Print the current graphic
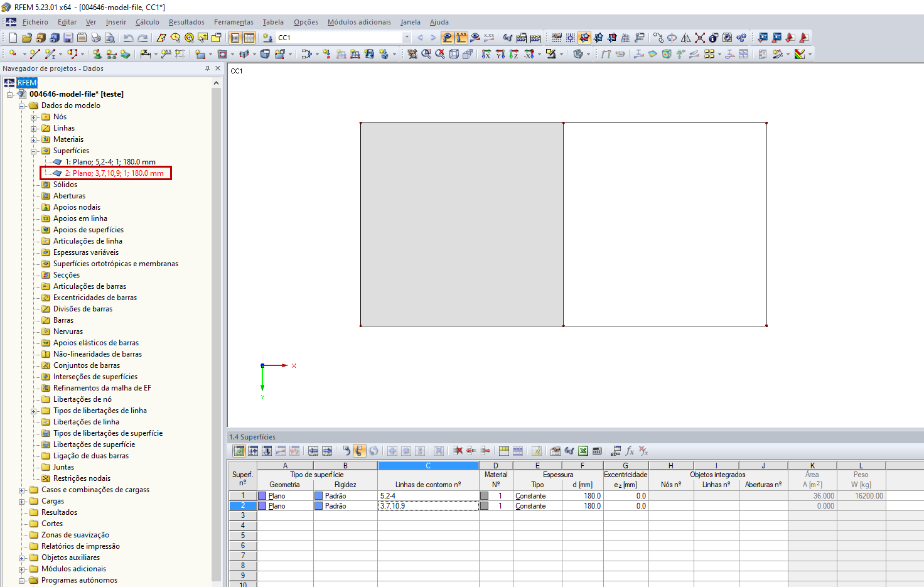Image resolution: width=924 pixels, height=587 pixels. pos(96,38)
